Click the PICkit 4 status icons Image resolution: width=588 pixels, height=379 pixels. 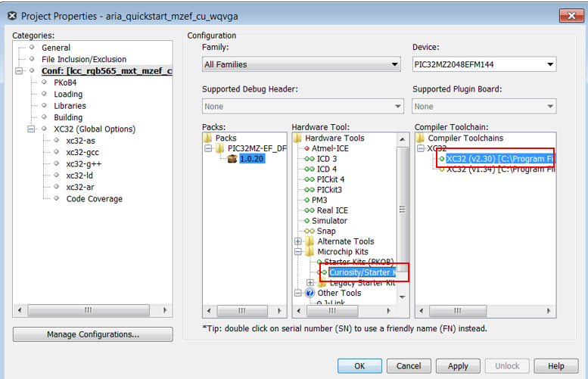pyautogui.click(x=310, y=179)
